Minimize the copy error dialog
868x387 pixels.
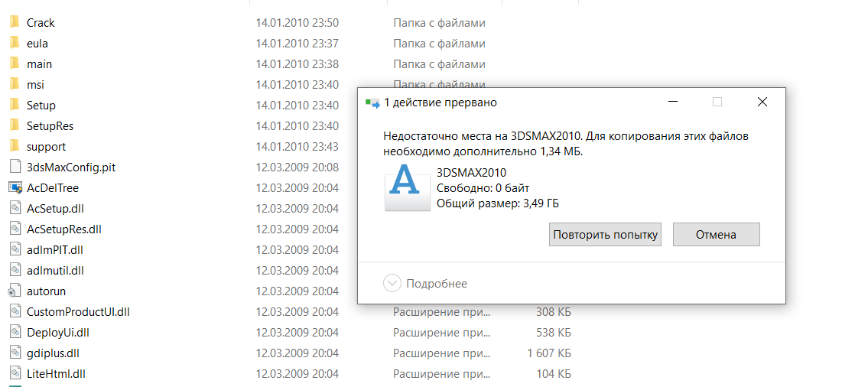(x=672, y=102)
